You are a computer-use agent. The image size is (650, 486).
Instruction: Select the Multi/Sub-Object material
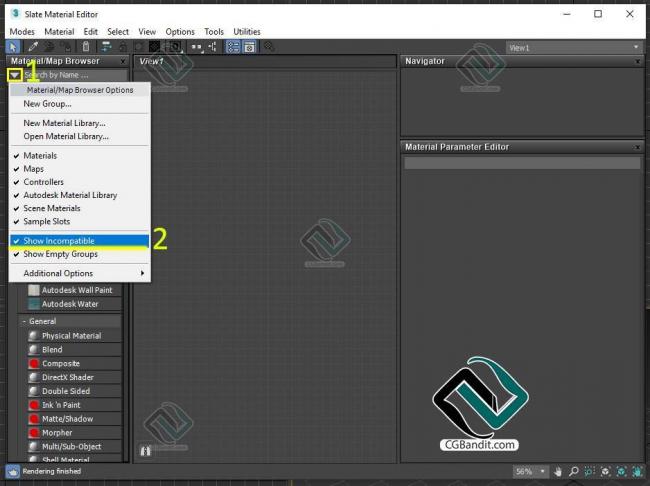click(75, 447)
